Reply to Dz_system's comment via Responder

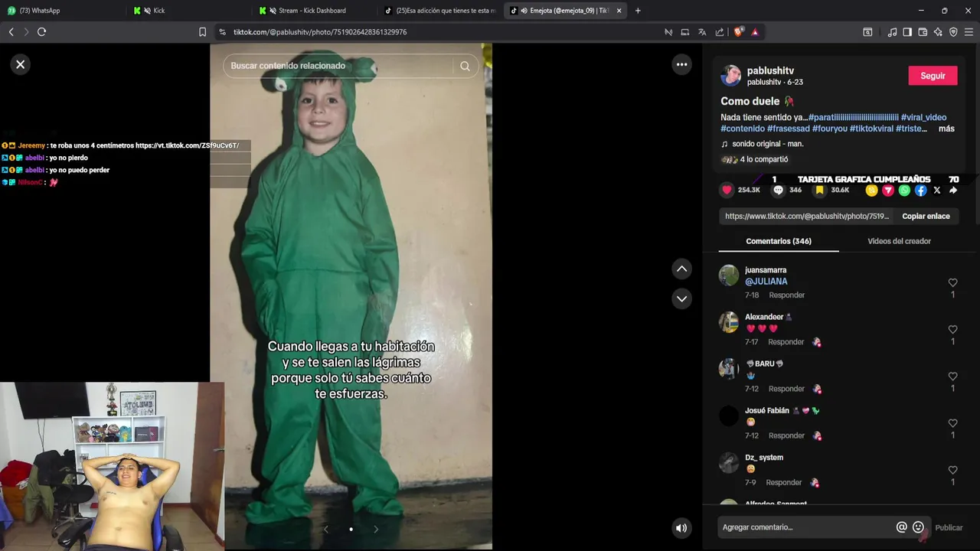tap(783, 483)
